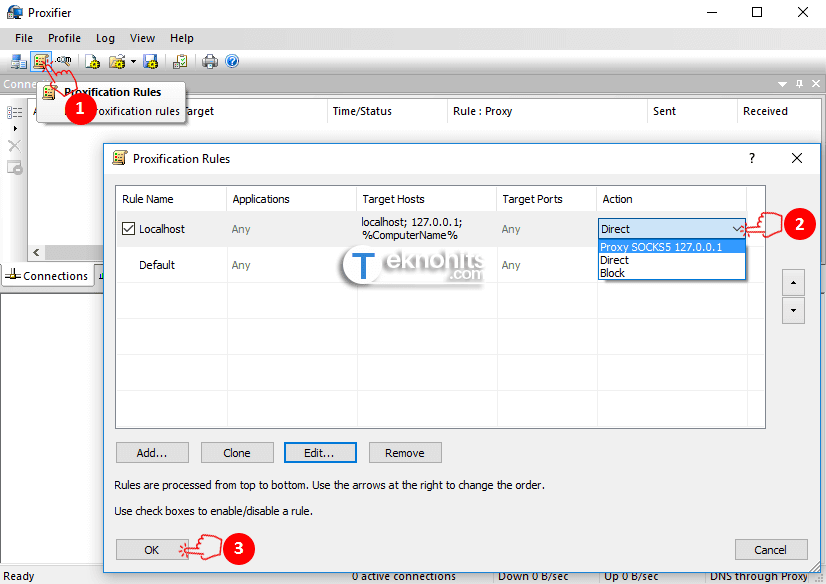Click the Open Profile folder icon
Viewport: 826px width, 584px height.
[x=117, y=62]
